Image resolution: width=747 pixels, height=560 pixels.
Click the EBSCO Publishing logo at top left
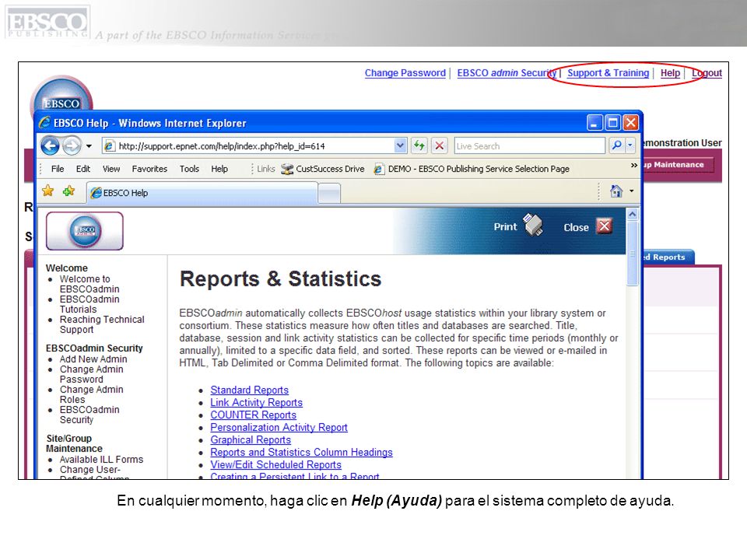47,23
